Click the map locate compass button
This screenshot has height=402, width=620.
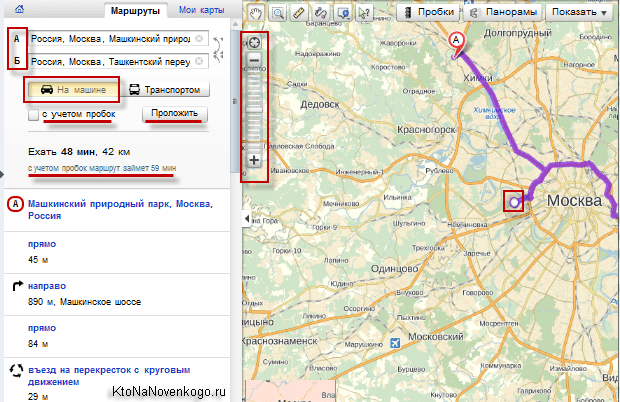[x=254, y=43]
